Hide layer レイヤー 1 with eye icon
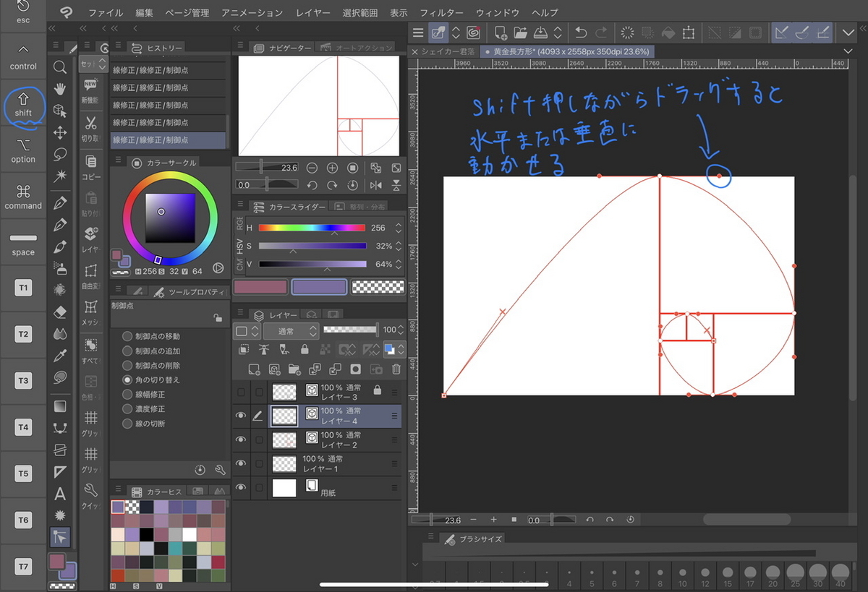868x592 pixels. [242, 463]
